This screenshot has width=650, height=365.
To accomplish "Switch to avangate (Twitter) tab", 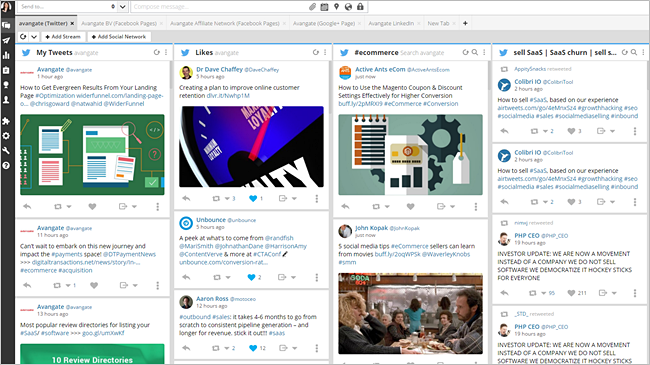I will [x=43, y=23].
